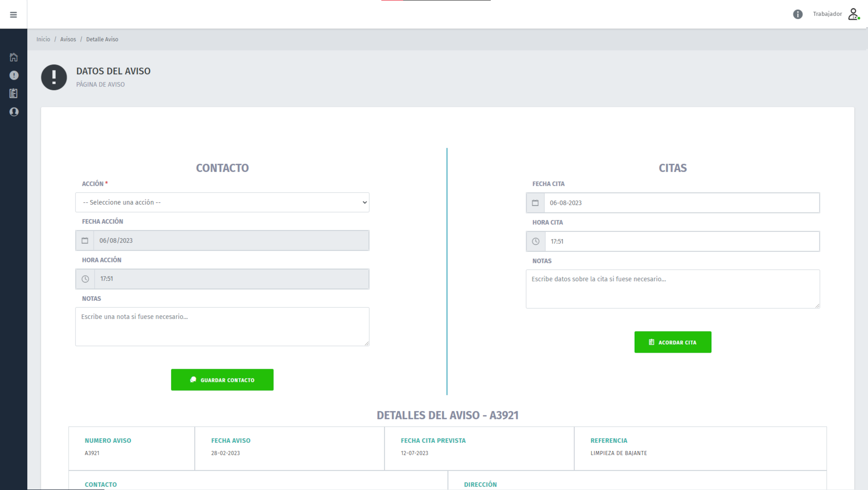Open the clipboard icon in sidebar

tap(14, 93)
